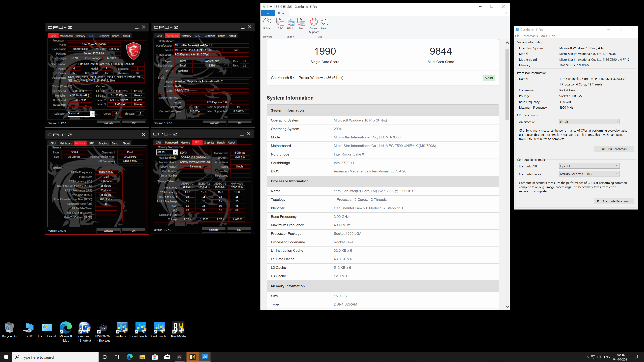The height and width of the screenshot is (362, 644).
Task: Open Bench tab in the CPU tab CPU-Z window
Action: click(x=116, y=36)
